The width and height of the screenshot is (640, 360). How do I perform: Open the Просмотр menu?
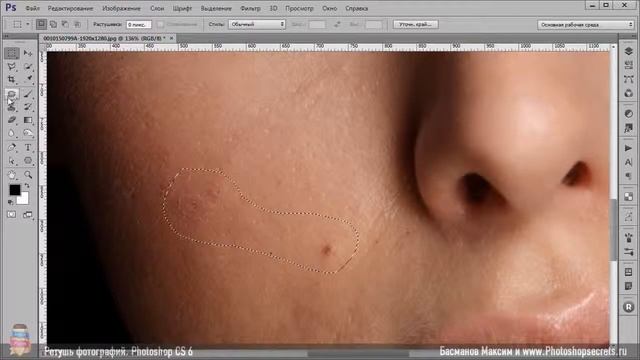pos(299,8)
